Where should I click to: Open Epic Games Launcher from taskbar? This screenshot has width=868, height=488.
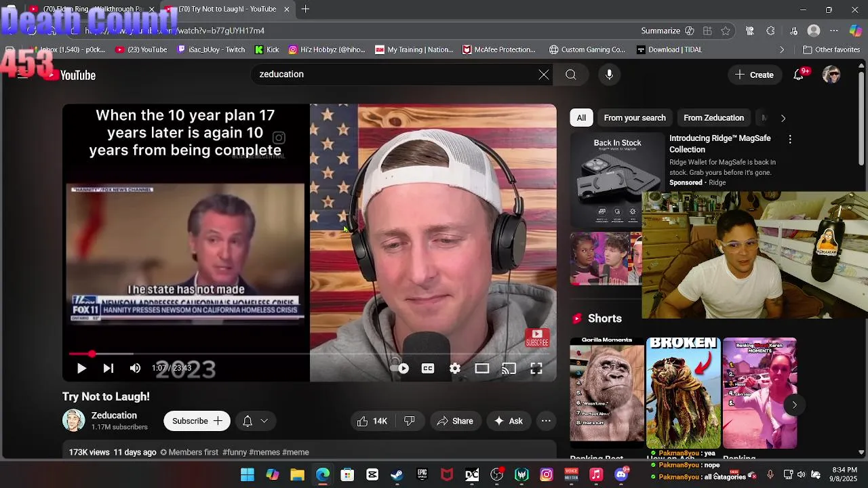[x=422, y=474]
